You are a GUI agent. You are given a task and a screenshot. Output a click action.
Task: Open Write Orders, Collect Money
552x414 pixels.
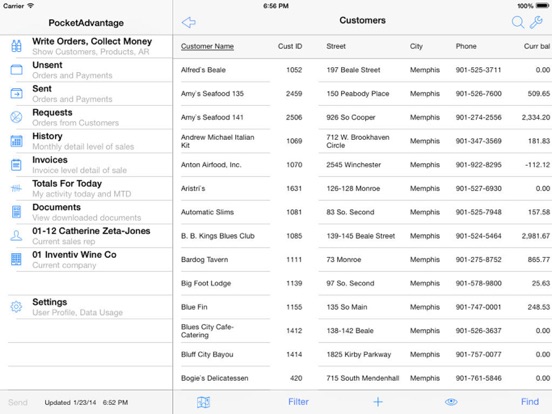point(86,46)
